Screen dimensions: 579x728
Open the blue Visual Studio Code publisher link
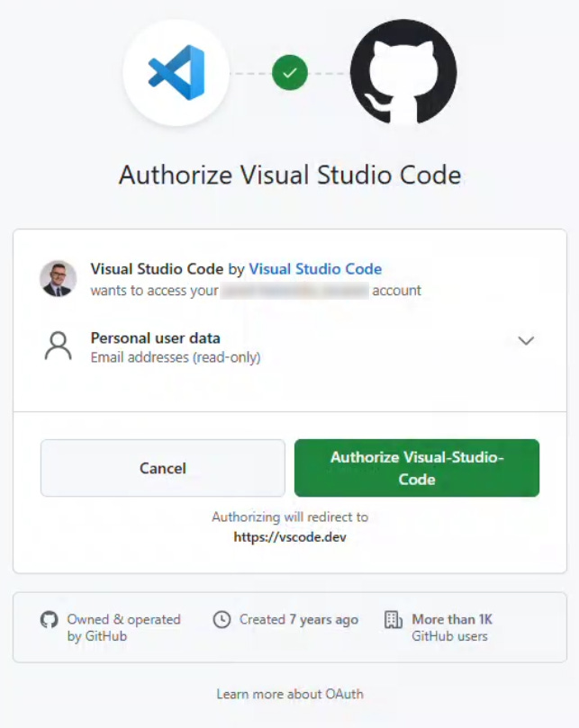click(x=315, y=269)
